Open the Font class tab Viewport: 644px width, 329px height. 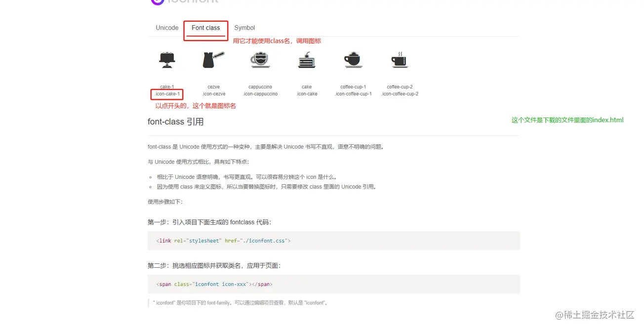point(206,28)
